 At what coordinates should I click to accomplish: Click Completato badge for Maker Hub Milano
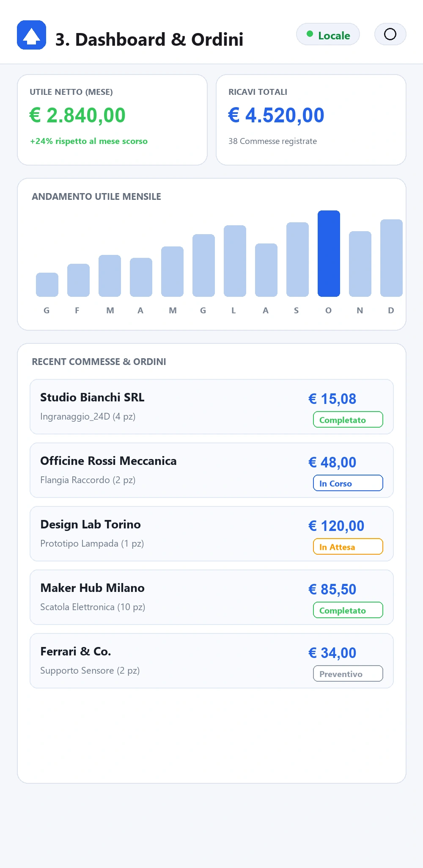(348, 610)
